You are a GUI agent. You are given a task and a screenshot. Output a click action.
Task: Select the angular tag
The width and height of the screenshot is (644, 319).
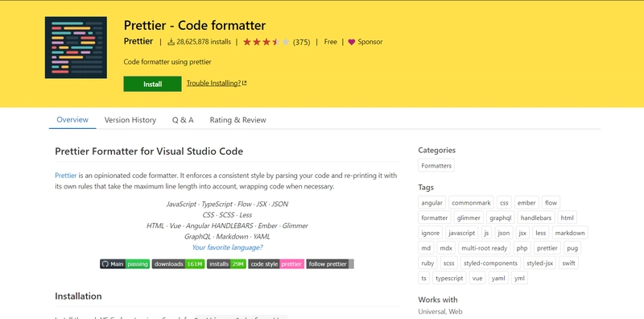pyautogui.click(x=431, y=203)
